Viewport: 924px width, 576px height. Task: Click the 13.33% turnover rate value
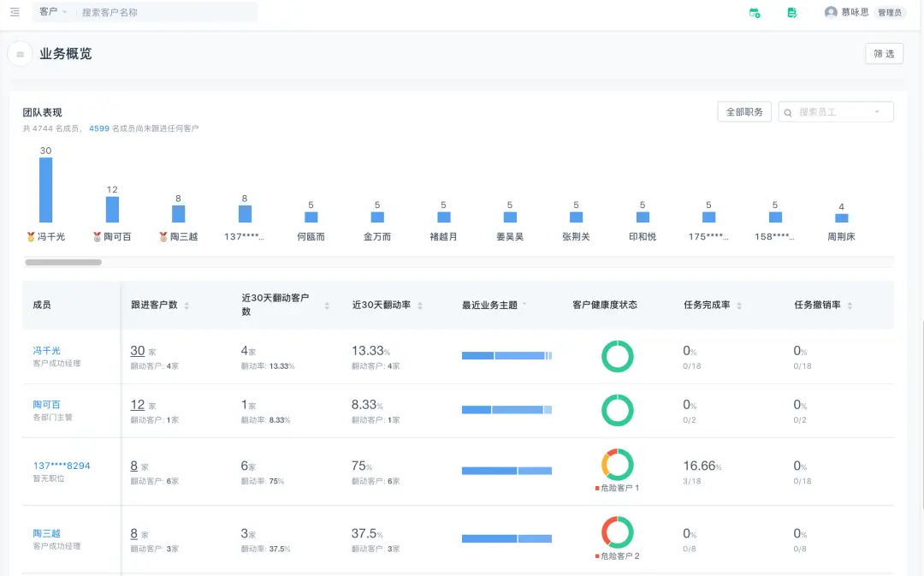pos(370,351)
